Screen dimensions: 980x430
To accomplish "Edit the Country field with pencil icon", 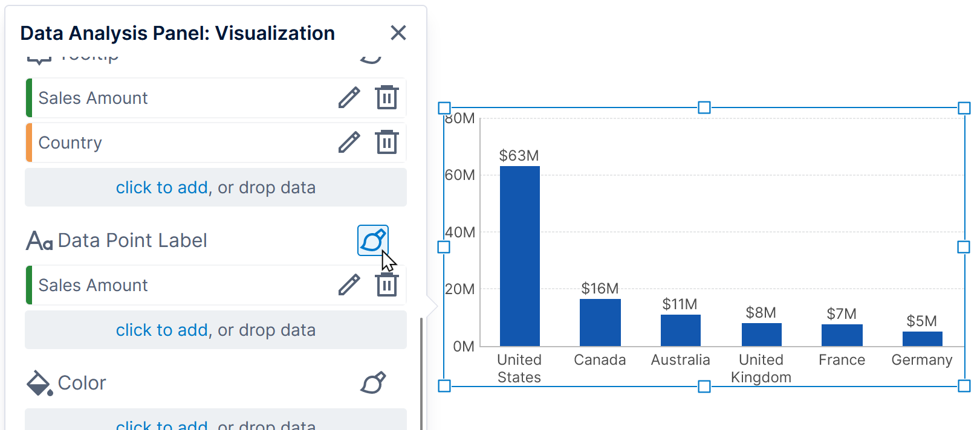I will [349, 143].
